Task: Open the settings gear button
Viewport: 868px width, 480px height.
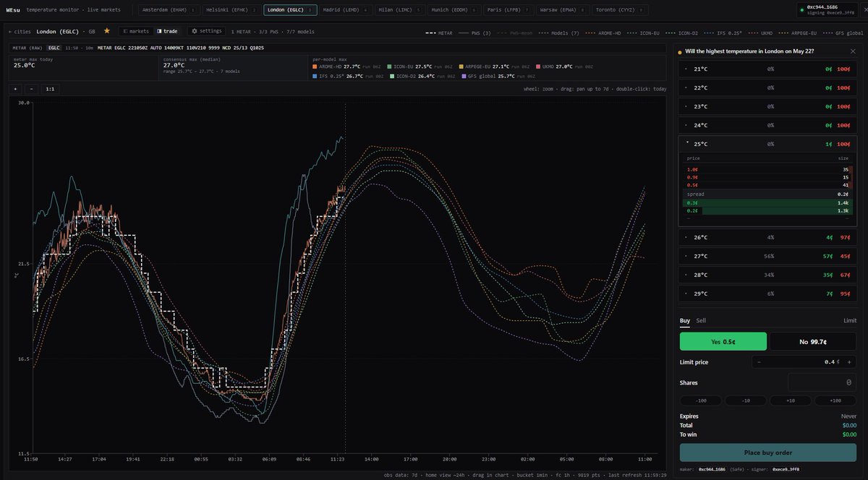Action: [206, 31]
